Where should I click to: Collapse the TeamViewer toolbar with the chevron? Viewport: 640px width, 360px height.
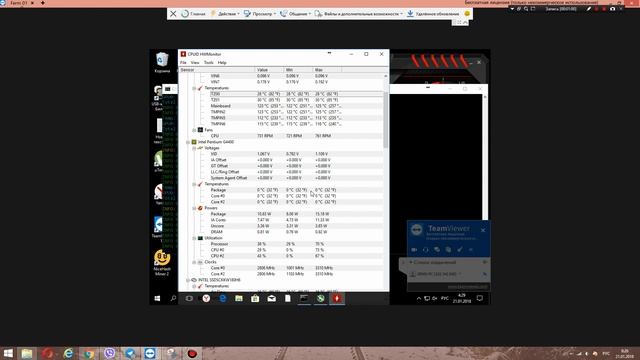click(x=465, y=22)
